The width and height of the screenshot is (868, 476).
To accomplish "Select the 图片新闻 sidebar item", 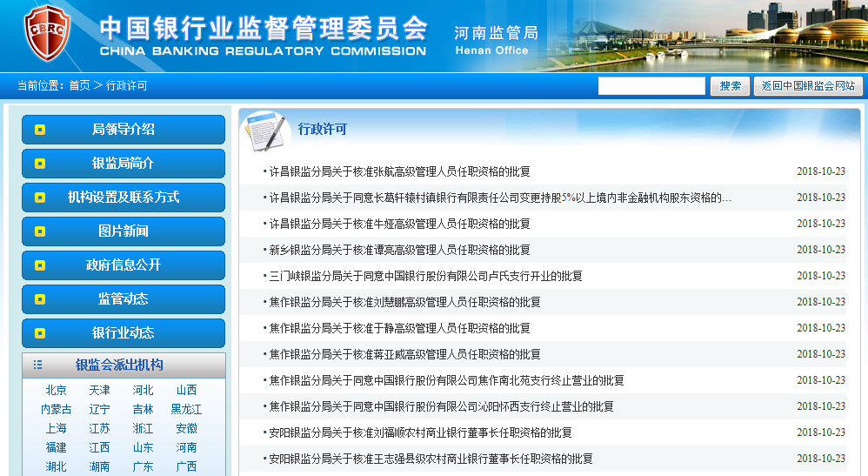I will tap(123, 231).
